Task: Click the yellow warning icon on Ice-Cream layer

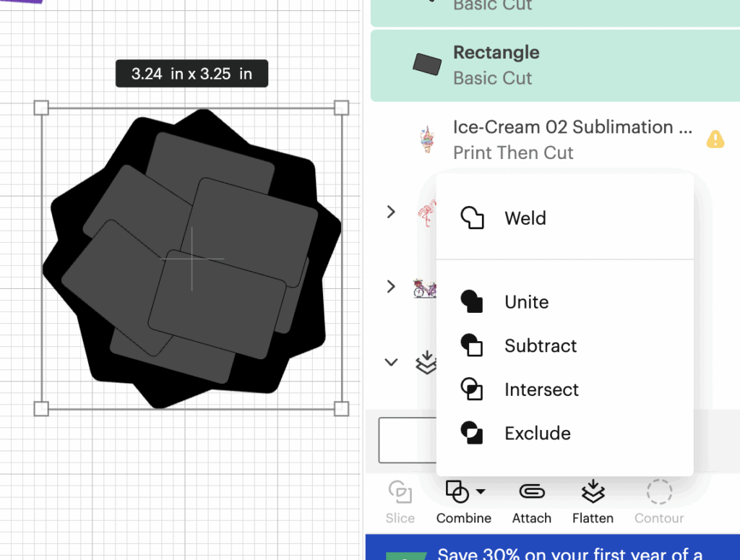Action: tap(715, 139)
